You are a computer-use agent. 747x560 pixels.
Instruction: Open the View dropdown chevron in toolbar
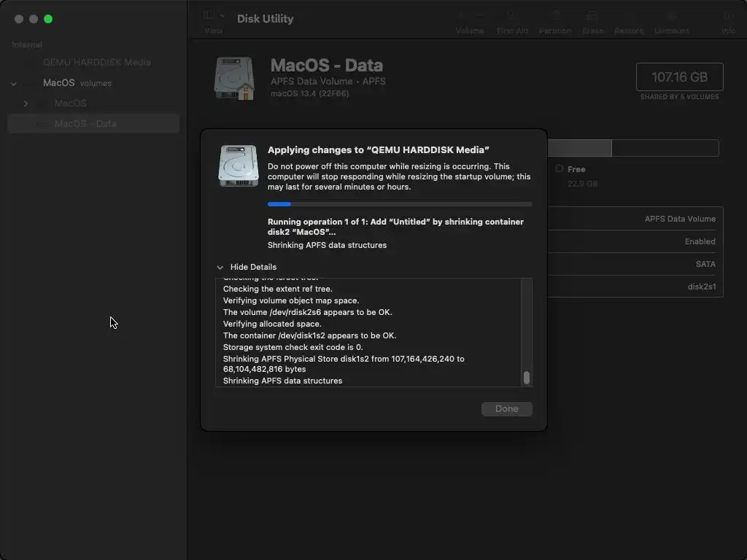click(x=222, y=15)
